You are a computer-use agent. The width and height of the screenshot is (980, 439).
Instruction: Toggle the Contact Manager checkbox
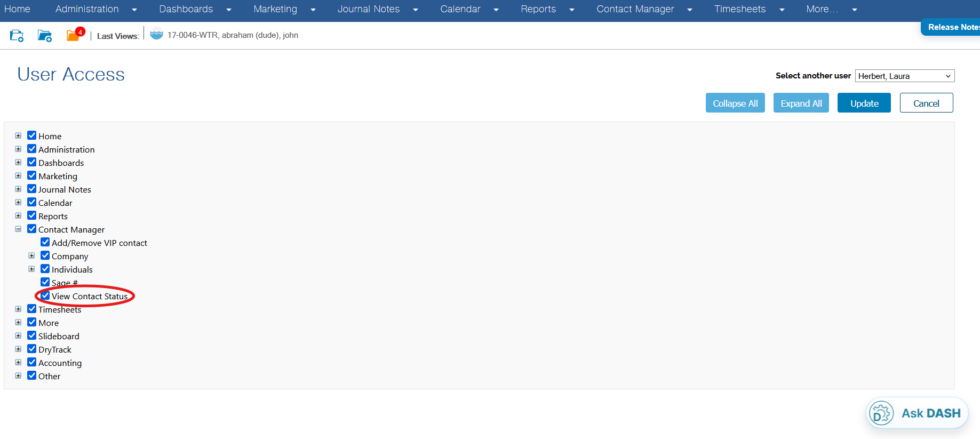[x=32, y=229]
